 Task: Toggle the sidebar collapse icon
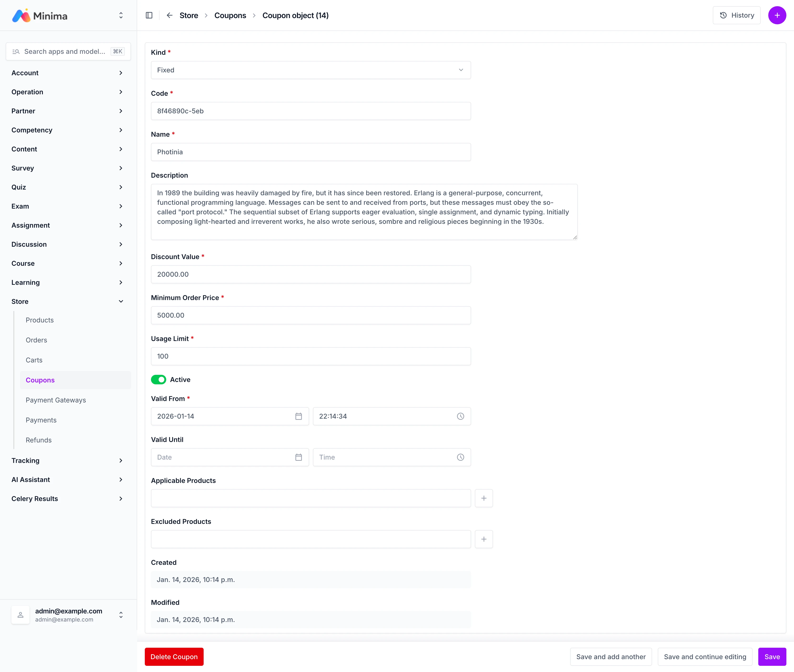pyautogui.click(x=149, y=15)
